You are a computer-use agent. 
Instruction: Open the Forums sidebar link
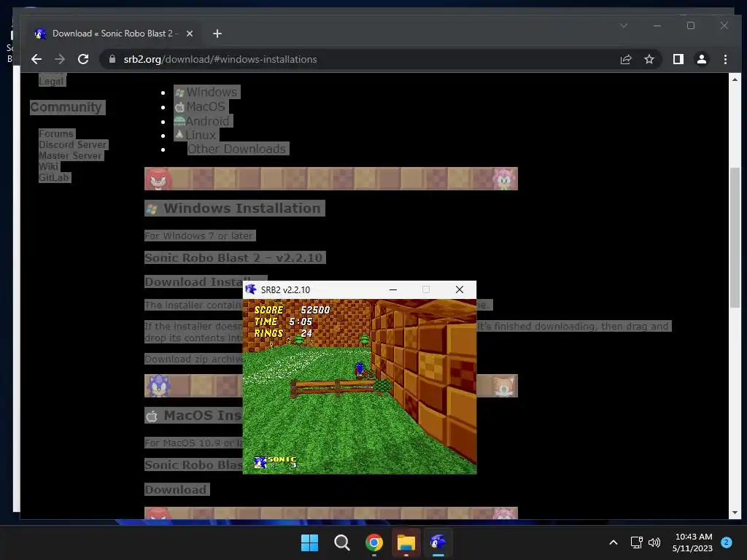pos(56,134)
